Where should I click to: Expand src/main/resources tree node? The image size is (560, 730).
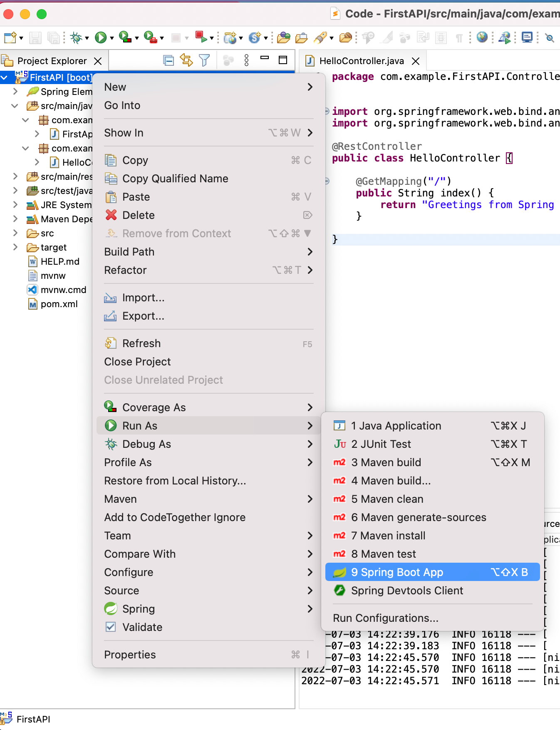click(x=15, y=176)
